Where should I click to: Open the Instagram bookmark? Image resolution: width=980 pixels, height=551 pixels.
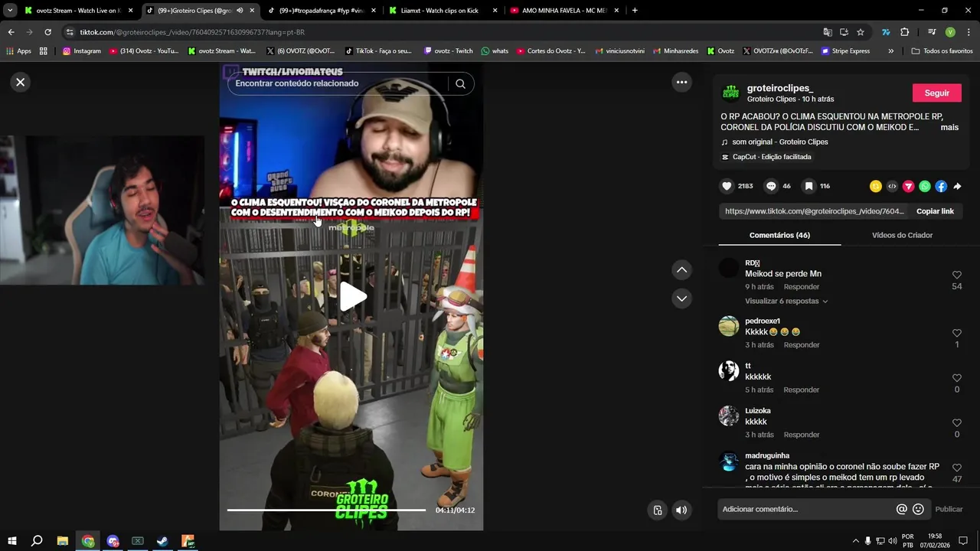(x=82, y=51)
